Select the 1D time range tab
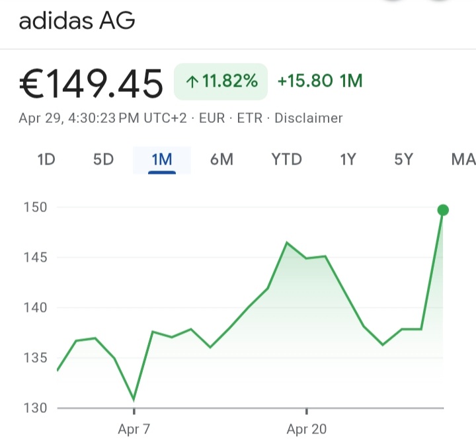 point(46,159)
